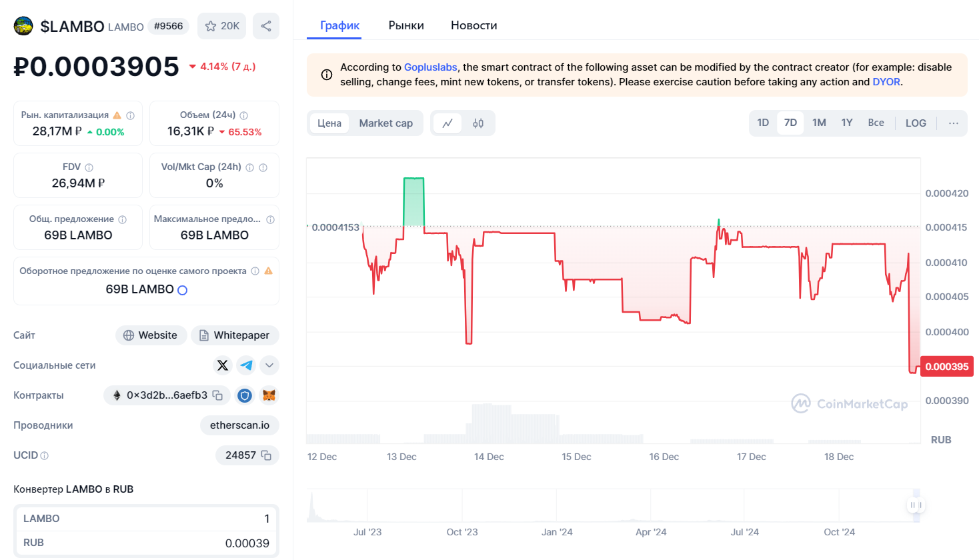Click warning triangle next to market cap label
The image size is (979, 560).
pos(117,115)
